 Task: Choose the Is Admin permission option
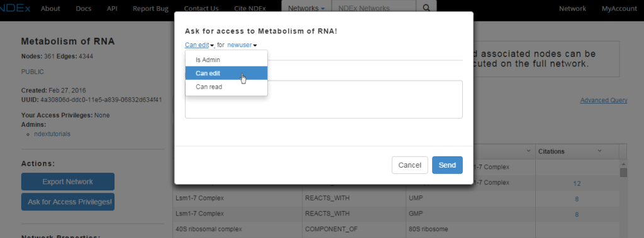point(226,60)
